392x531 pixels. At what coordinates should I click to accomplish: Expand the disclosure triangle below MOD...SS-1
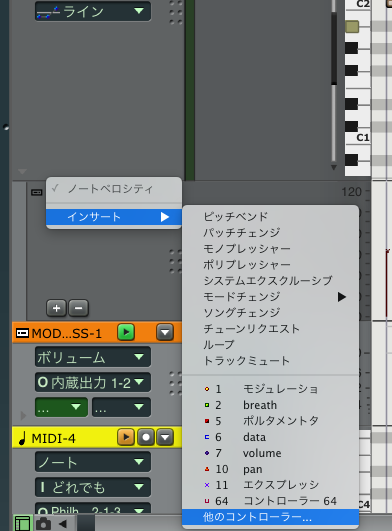point(23,416)
